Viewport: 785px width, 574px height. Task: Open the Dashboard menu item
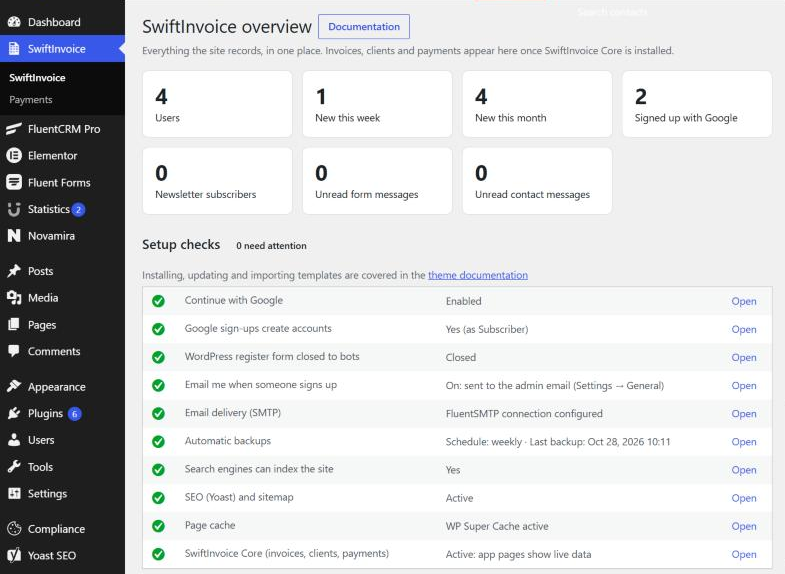tap(54, 22)
